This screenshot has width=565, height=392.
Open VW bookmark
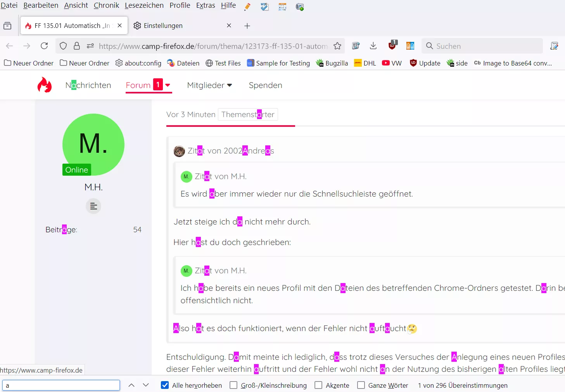(x=392, y=63)
